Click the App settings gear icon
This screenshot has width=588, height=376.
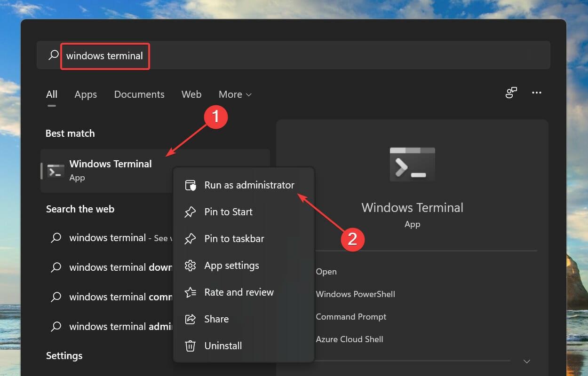pyautogui.click(x=191, y=265)
